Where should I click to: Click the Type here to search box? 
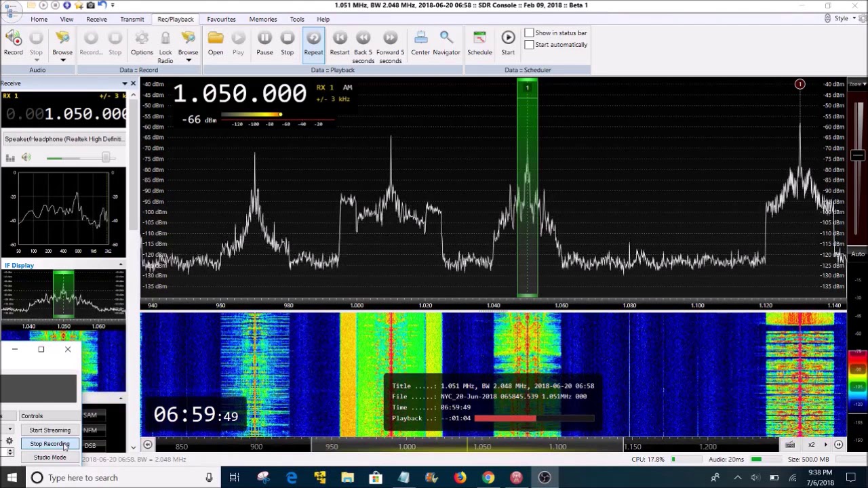[122, 478]
